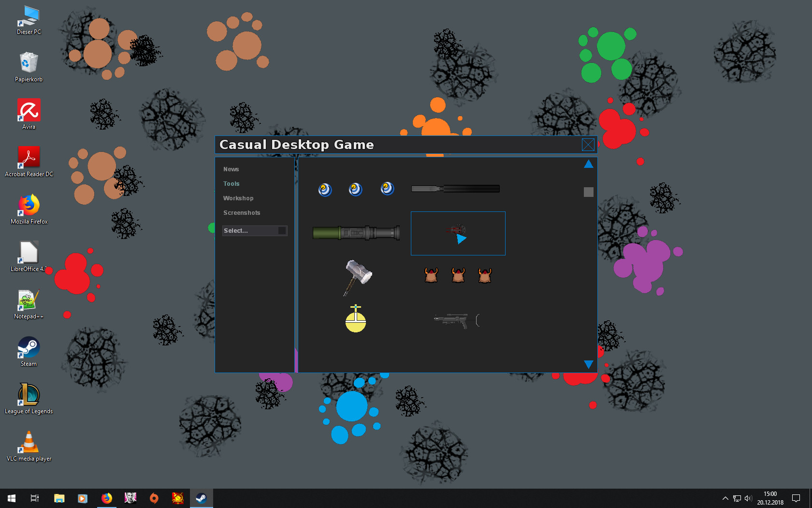
Task: Click the up scroll arrow
Action: tap(588, 164)
